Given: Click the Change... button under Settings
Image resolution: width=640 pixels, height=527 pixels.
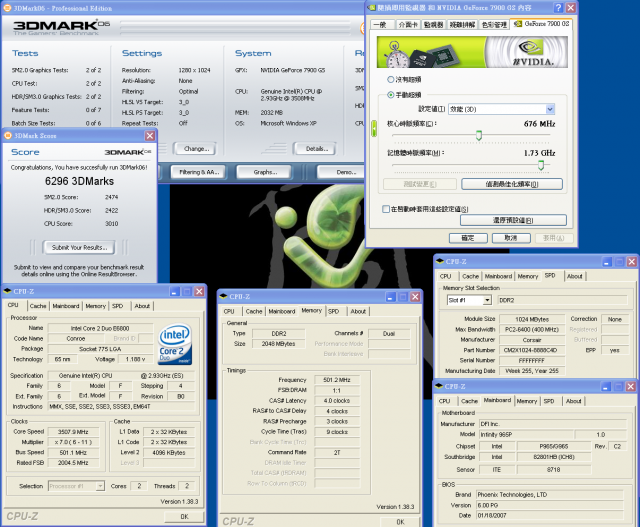Looking at the screenshot, I should click(x=196, y=149).
